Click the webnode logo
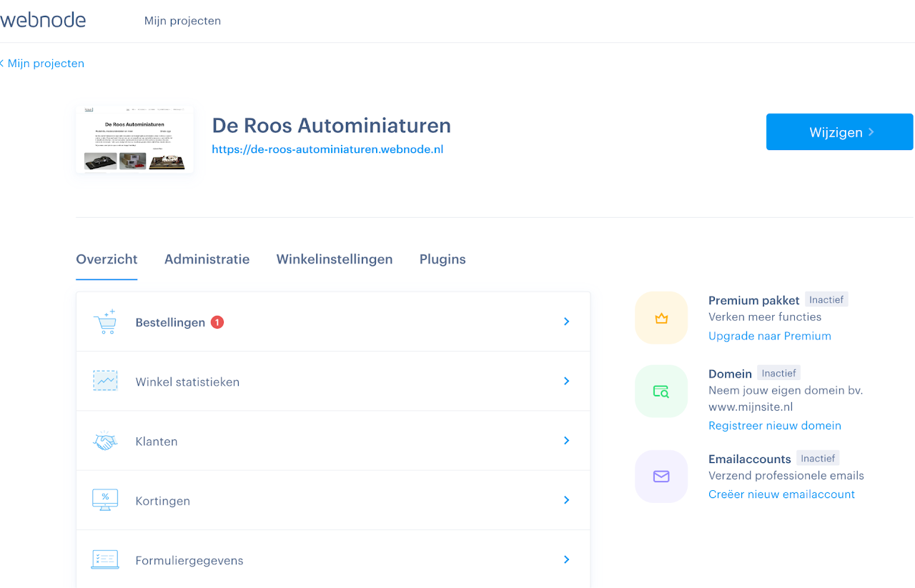 tap(43, 20)
